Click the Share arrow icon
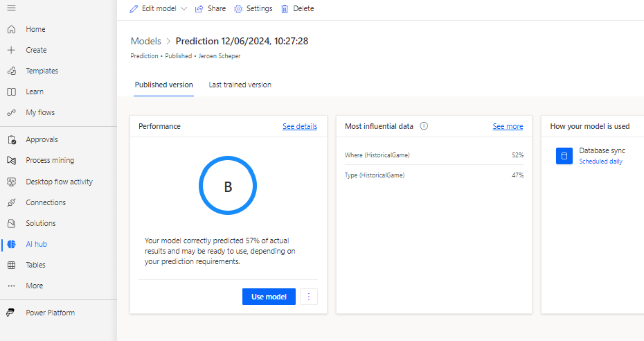644x341 pixels. [x=199, y=8]
